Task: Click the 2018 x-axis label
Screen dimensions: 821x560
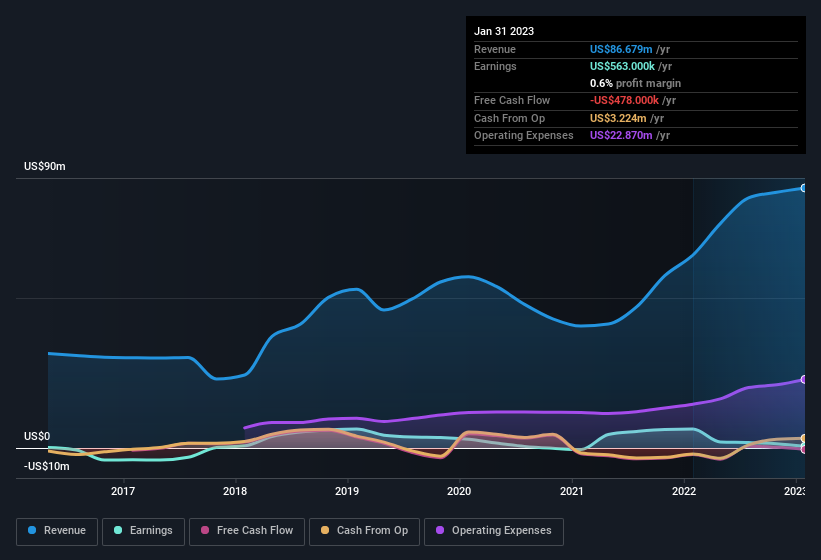Action: coord(235,491)
